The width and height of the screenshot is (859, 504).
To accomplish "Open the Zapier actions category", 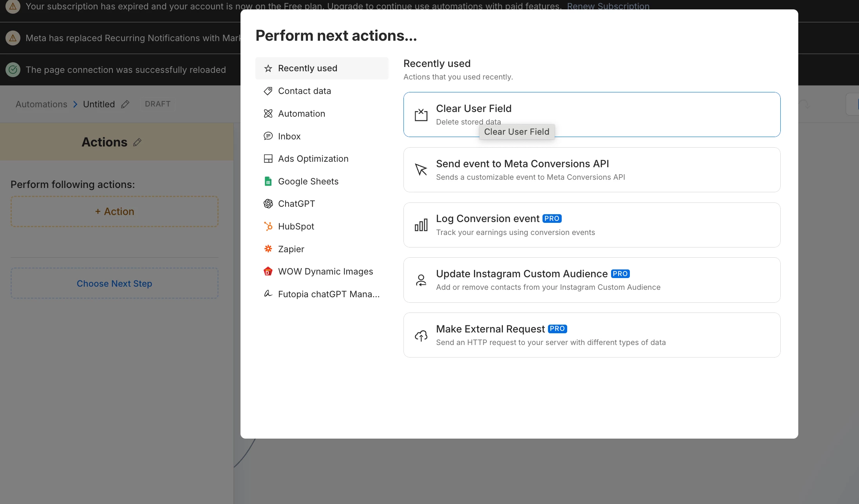I will pos(291,249).
